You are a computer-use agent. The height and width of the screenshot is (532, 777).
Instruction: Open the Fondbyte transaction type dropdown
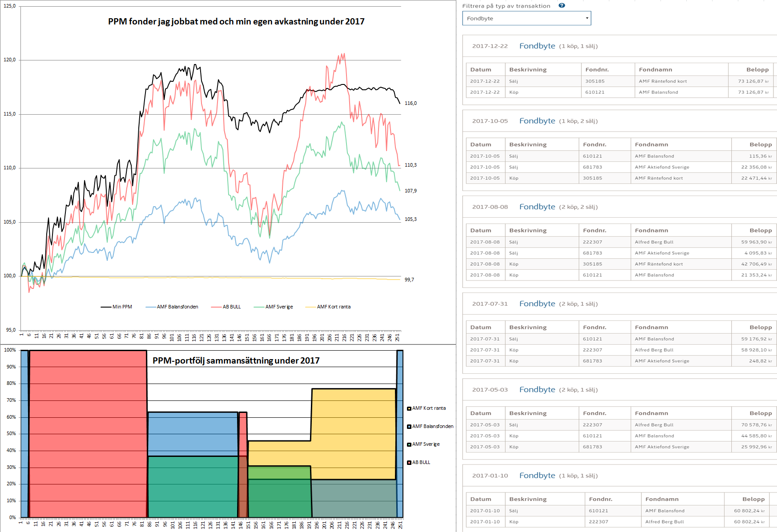pyautogui.click(x=527, y=18)
